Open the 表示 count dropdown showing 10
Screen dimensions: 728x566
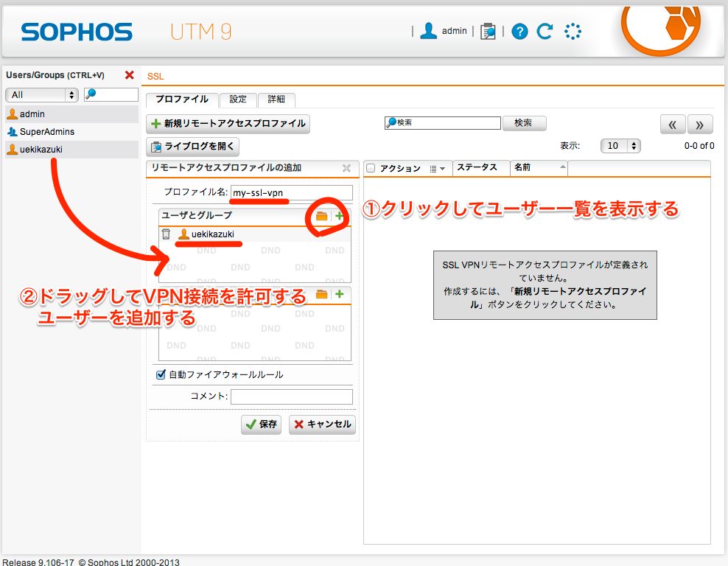(x=620, y=146)
